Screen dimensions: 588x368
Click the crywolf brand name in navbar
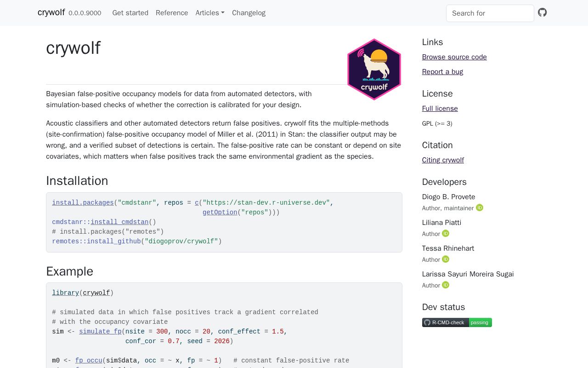(x=51, y=12)
